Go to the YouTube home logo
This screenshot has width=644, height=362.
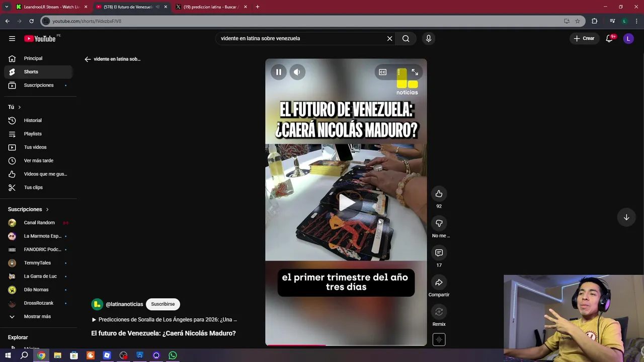click(40, 39)
